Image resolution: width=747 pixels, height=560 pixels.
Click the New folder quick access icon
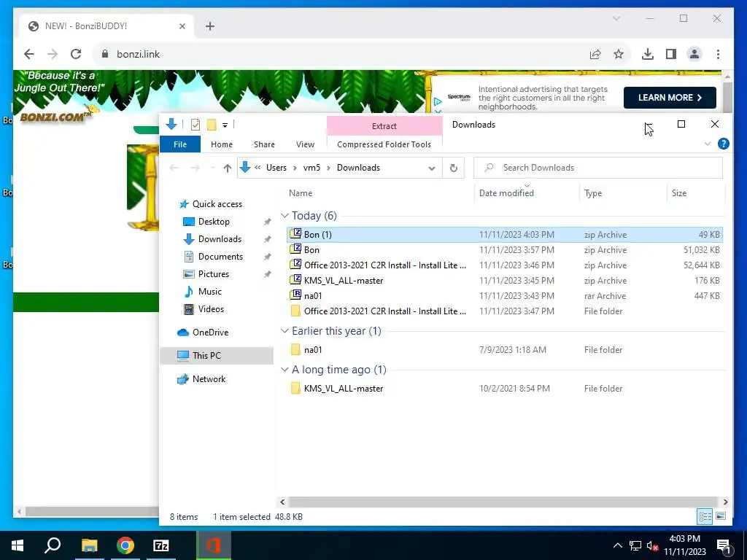(212, 125)
